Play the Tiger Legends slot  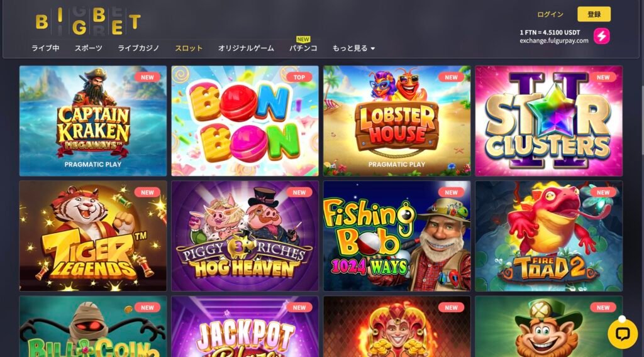click(93, 236)
